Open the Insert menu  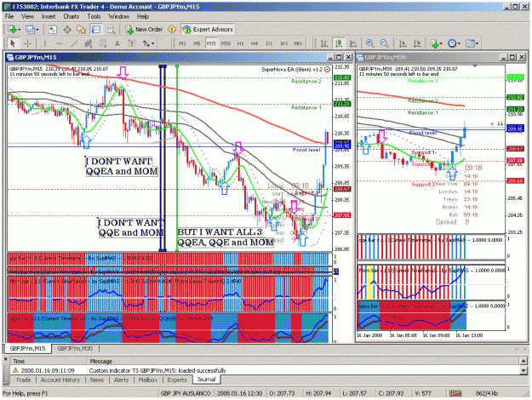tap(49, 16)
